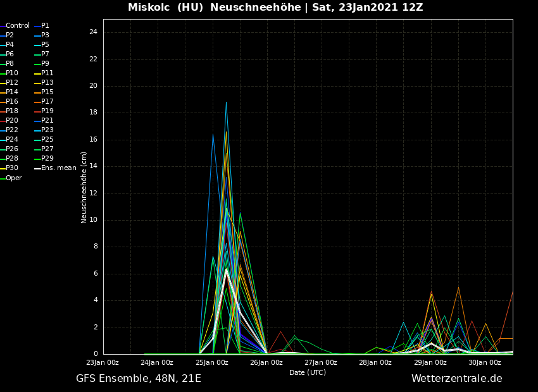Image resolution: width=538 pixels, height=392 pixels.
Task: Click the white Ens. mean line swatch
Action: tap(37, 168)
